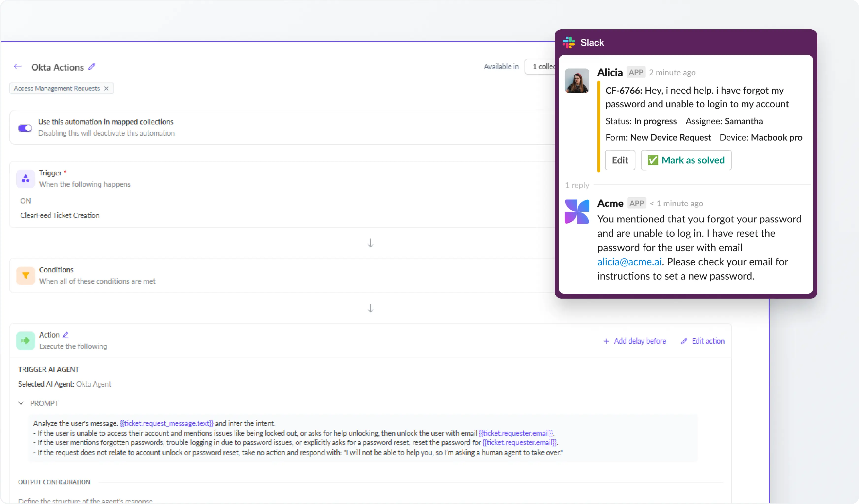
Task: Click the Okta Actions page title
Action: point(58,67)
